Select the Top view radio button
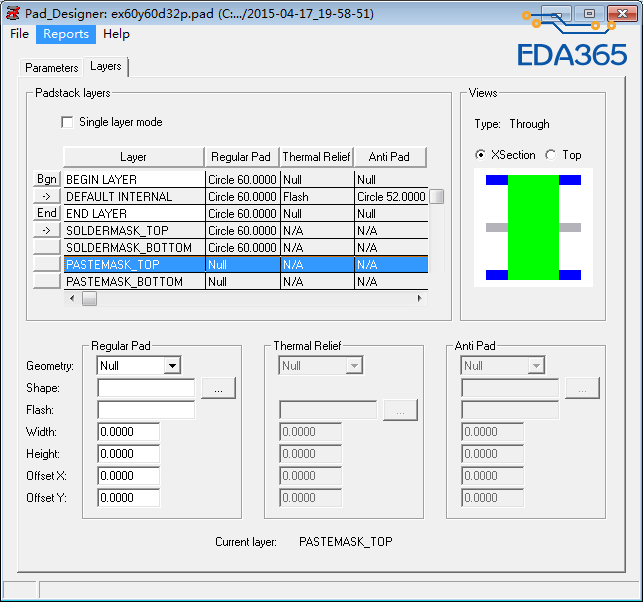 551,155
